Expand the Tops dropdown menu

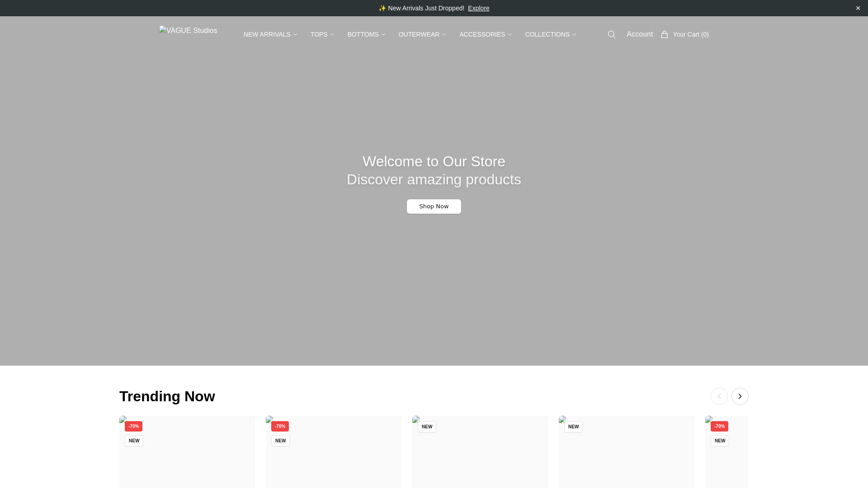coord(322,34)
